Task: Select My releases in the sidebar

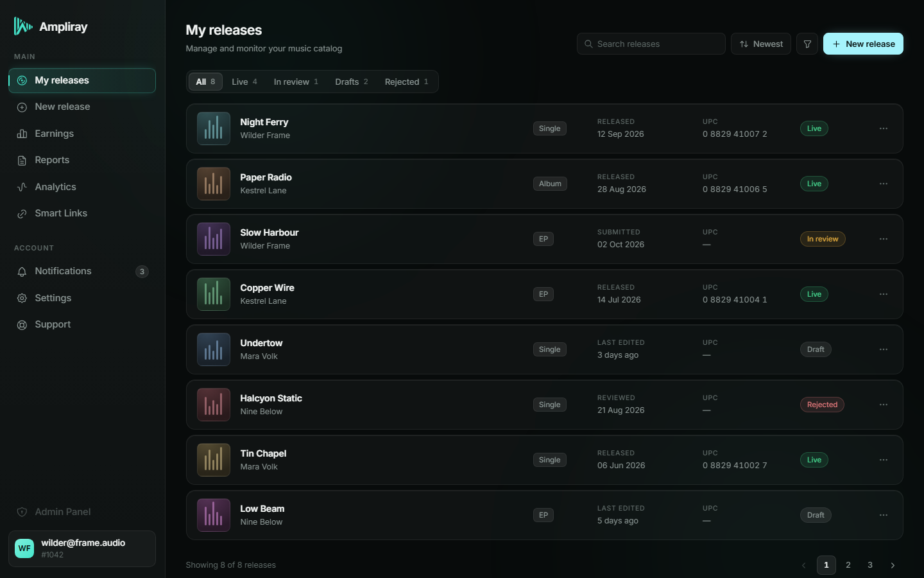Action: [82, 80]
